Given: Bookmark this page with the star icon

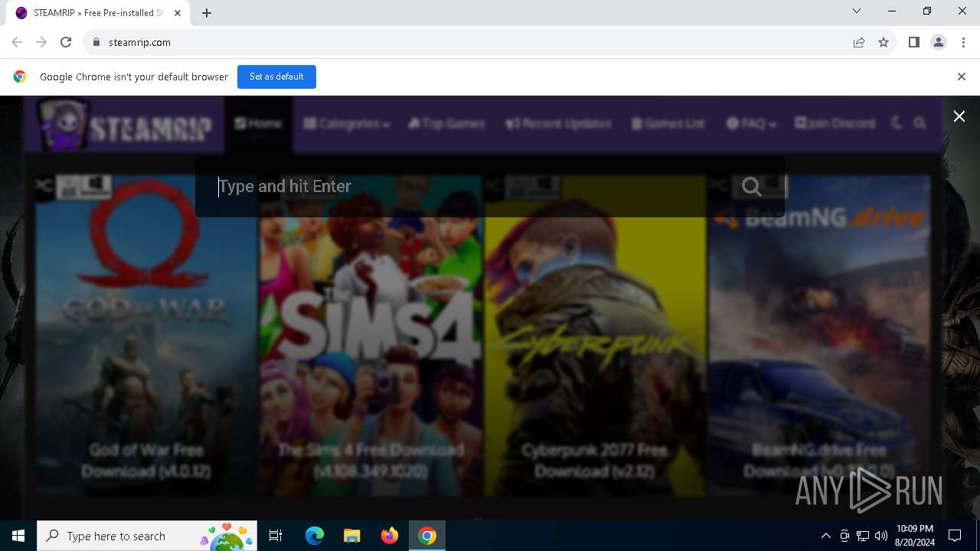Looking at the screenshot, I should 884,42.
